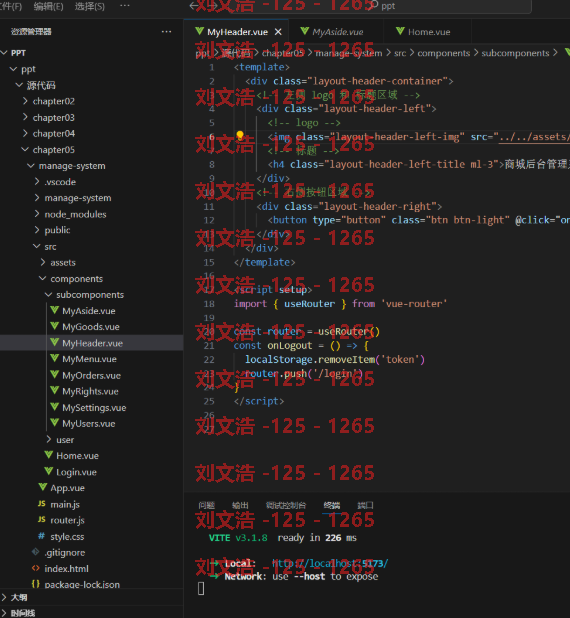Click the Vue icon beside MySettings.vue

point(54,407)
